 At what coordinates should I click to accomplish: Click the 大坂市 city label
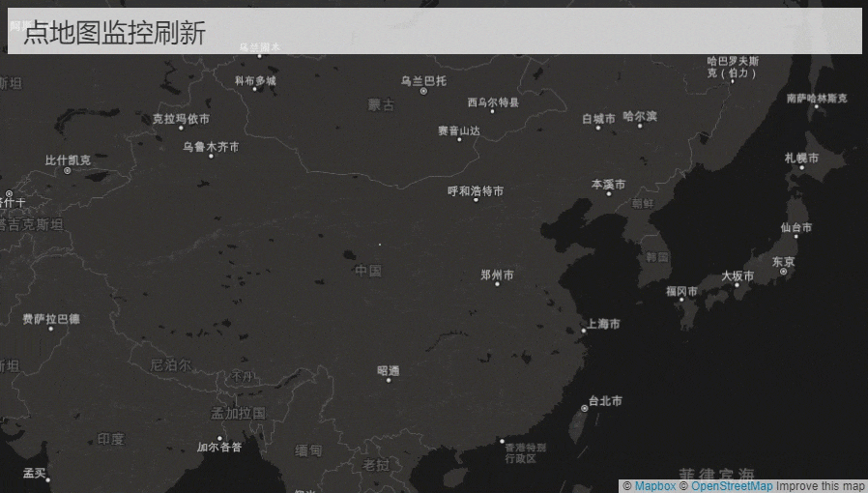click(738, 275)
